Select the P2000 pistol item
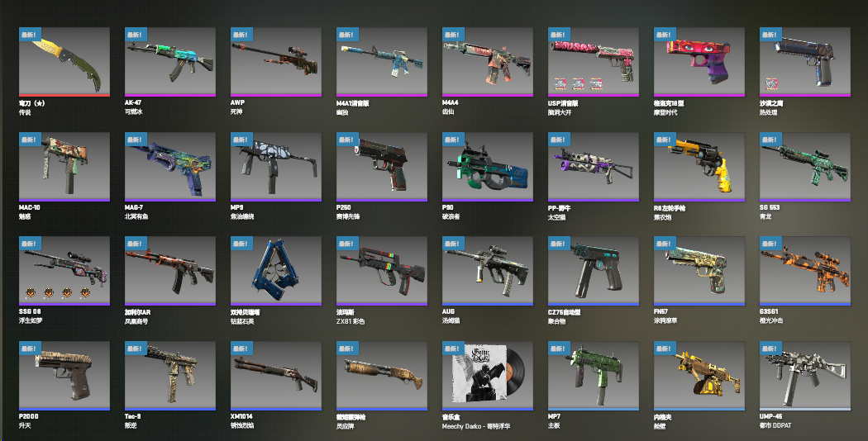The image size is (868, 441). 64,376
